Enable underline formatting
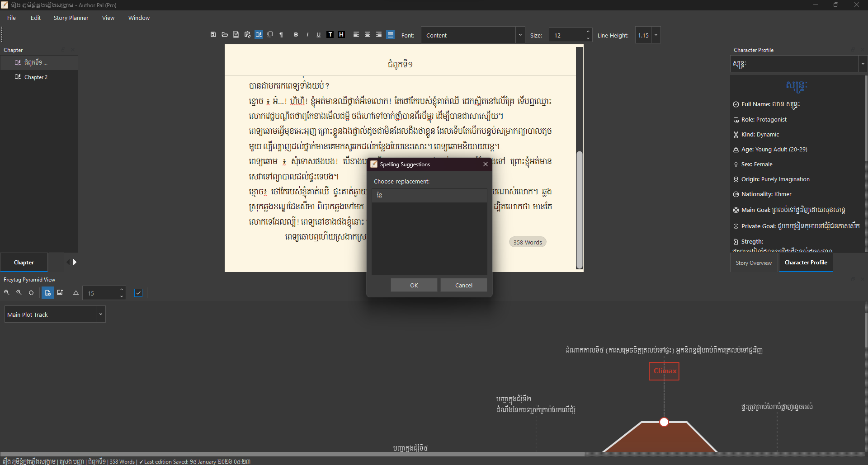 tap(319, 34)
